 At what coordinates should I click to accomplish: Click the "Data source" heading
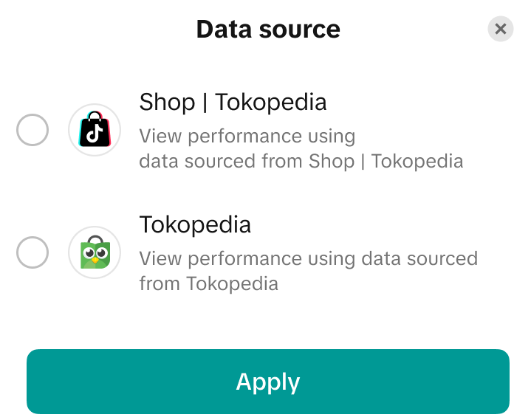coord(268,30)
